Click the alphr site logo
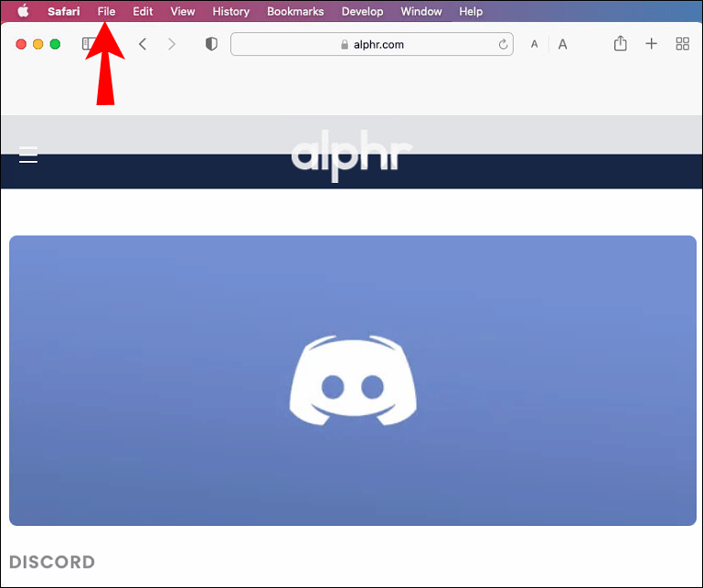Screen dimensions: 703x588 click(352, 155)
